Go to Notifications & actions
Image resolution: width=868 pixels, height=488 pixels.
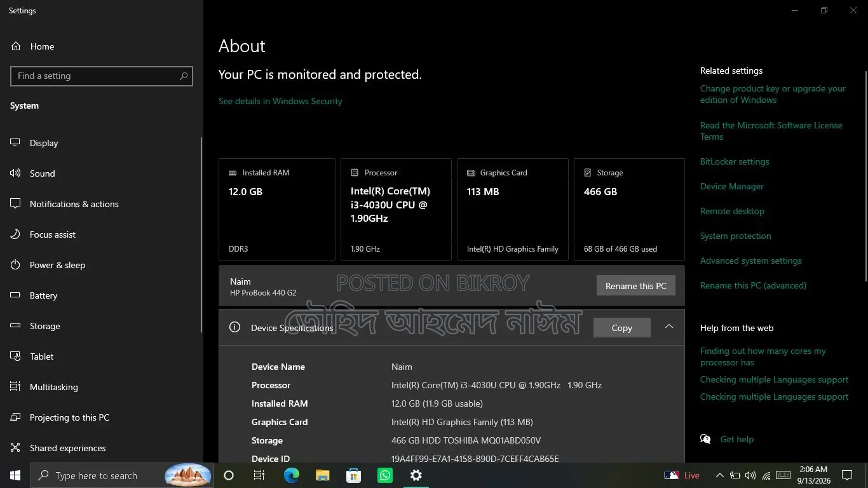coord(74,204)
